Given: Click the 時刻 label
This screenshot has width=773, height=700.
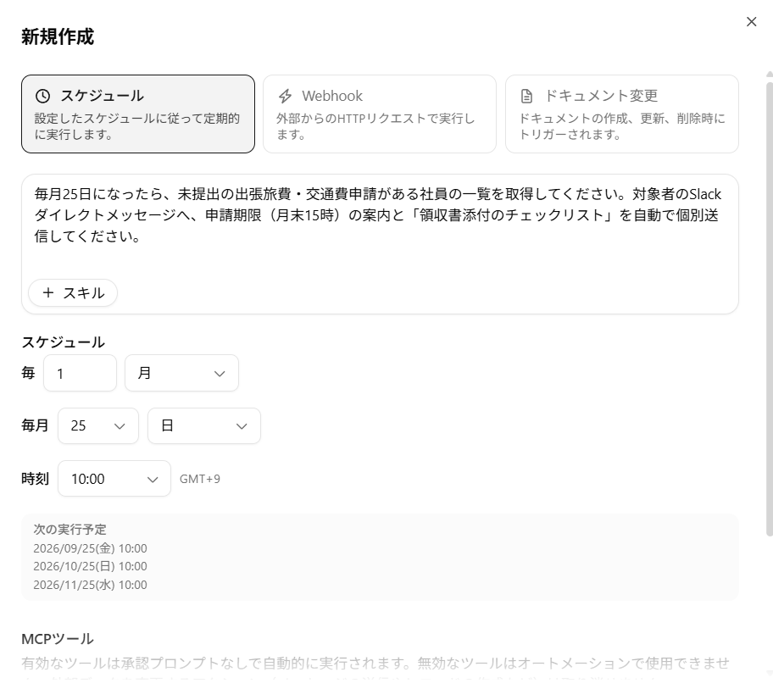Looking at the screenshot, I should click(x=35, y=479).
